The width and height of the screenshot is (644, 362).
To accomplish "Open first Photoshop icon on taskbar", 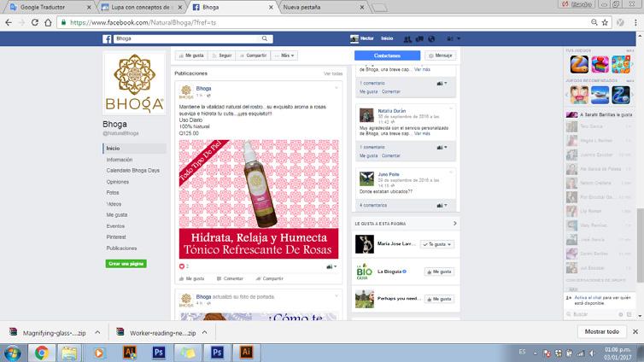I will coord(159,353).
